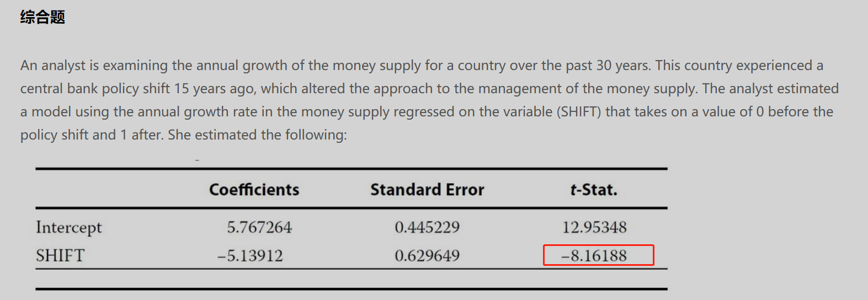The height and width of the screenshot is (300, 868).
Task: Click "15 years ago" in the paragraph
Action: point(215,89)
